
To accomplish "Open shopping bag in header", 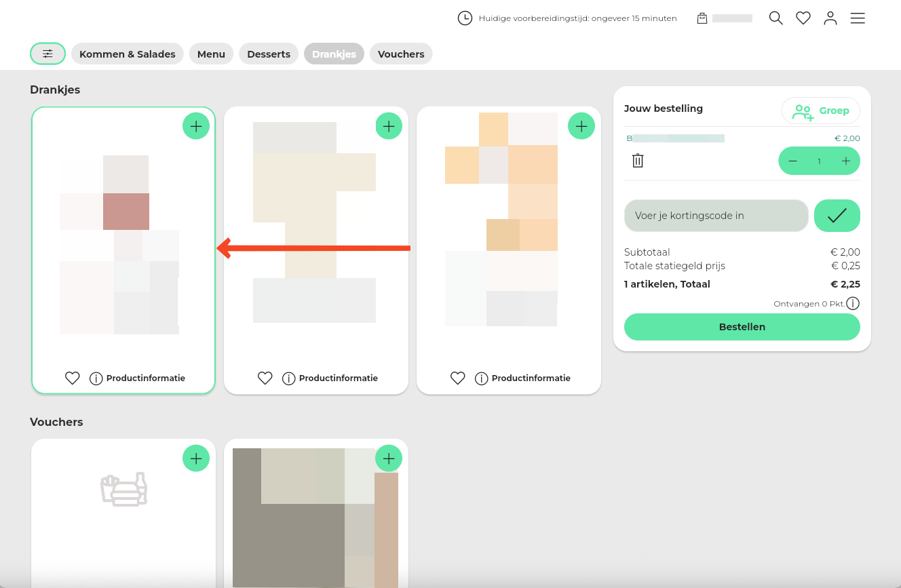I will 702,18.
